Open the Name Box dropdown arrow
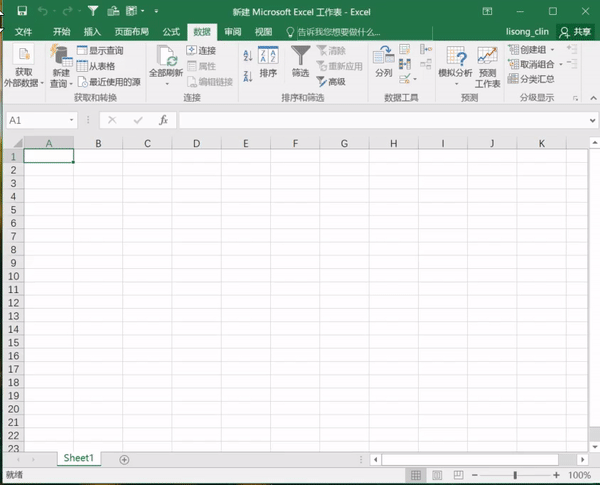 [x=72, y=120]
